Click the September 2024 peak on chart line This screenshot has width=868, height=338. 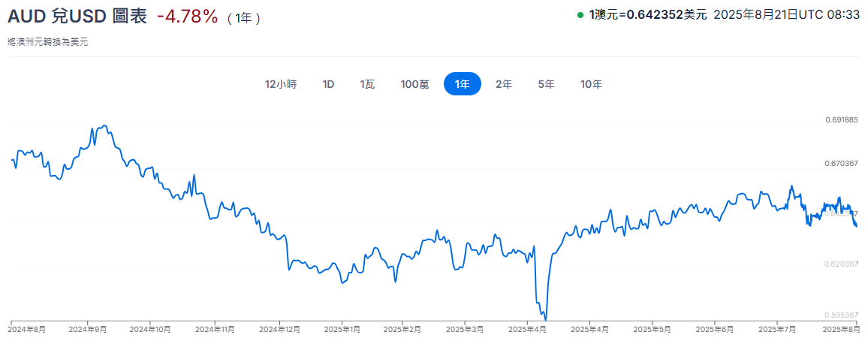[104, 125]
